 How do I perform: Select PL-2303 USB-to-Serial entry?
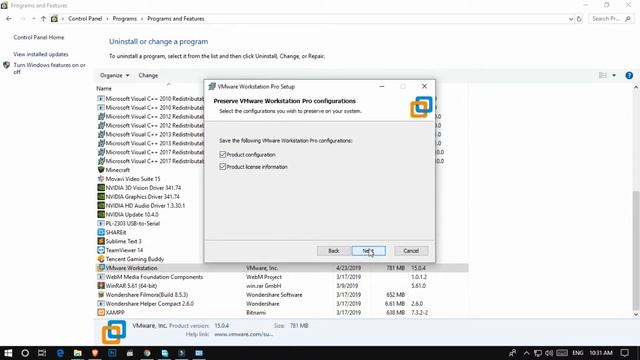pyautogui.click(x=133, y=223)
